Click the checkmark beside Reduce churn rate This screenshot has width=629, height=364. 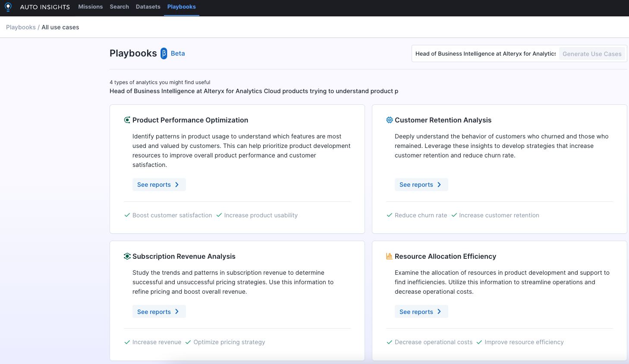(x=390, y=215)
